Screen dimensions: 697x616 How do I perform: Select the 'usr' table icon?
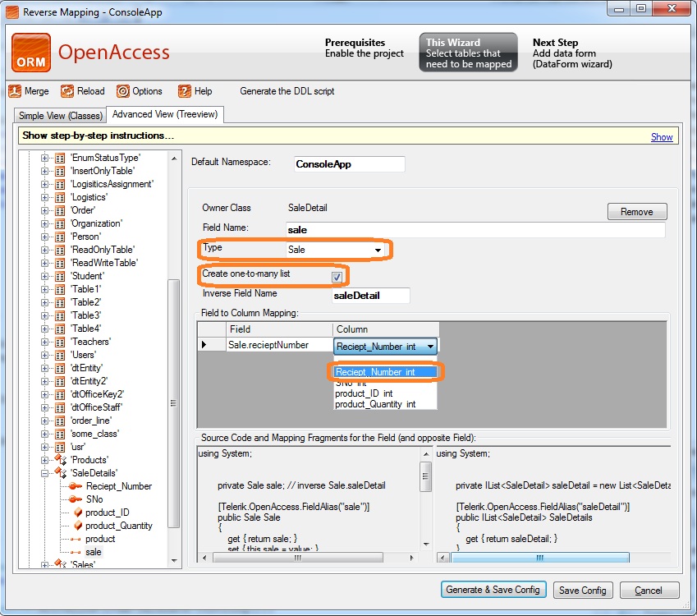click(60, 447)
